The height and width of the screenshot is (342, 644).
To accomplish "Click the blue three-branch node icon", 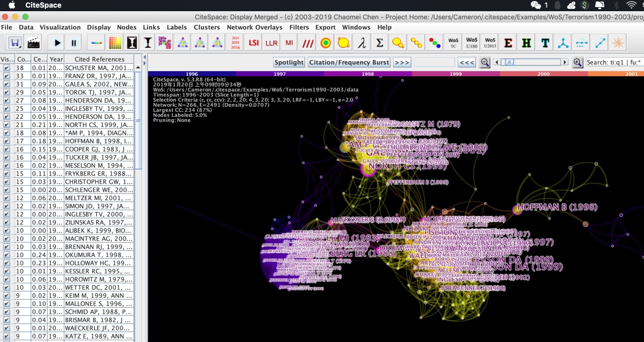I will pyautogui.click(x=563, y=43).
